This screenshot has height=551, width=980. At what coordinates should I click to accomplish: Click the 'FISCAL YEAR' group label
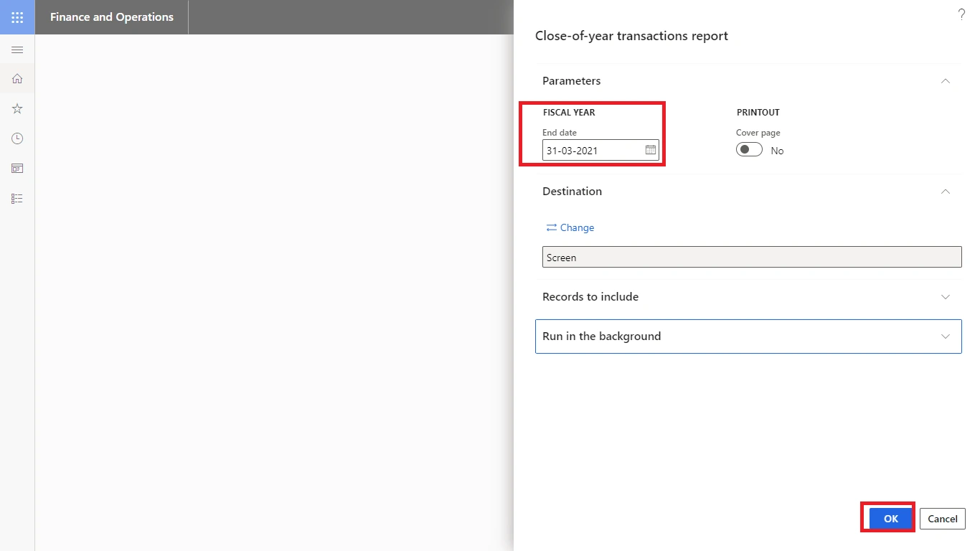[x=569, y=113]
